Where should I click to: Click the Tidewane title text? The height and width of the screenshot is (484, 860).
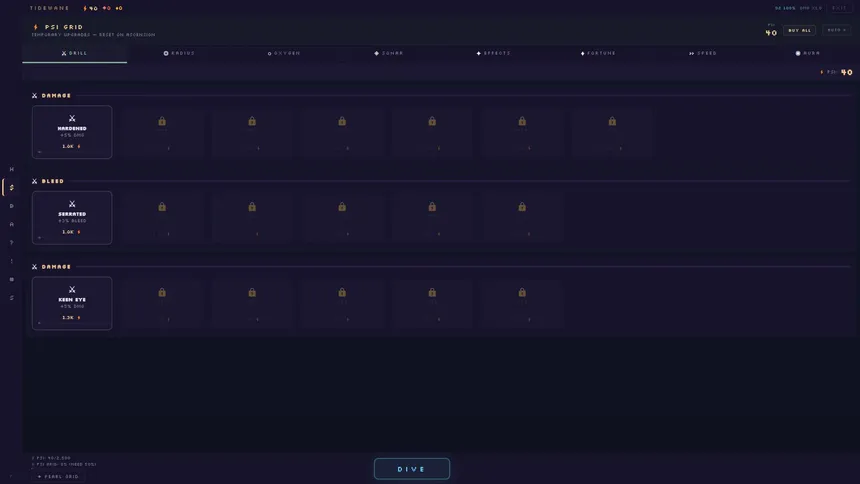pyautogui.click(x=49, y=8)
